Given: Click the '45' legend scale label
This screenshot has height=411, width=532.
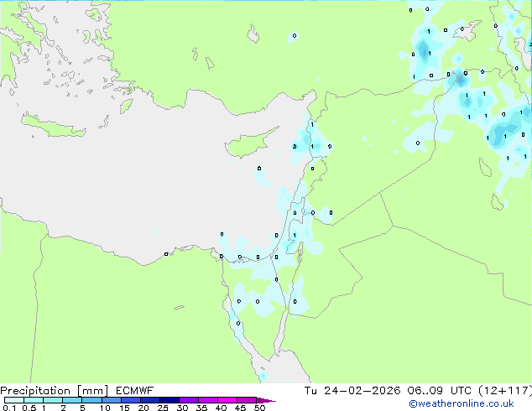Looking at the screenshot, I should pos(240,408).
